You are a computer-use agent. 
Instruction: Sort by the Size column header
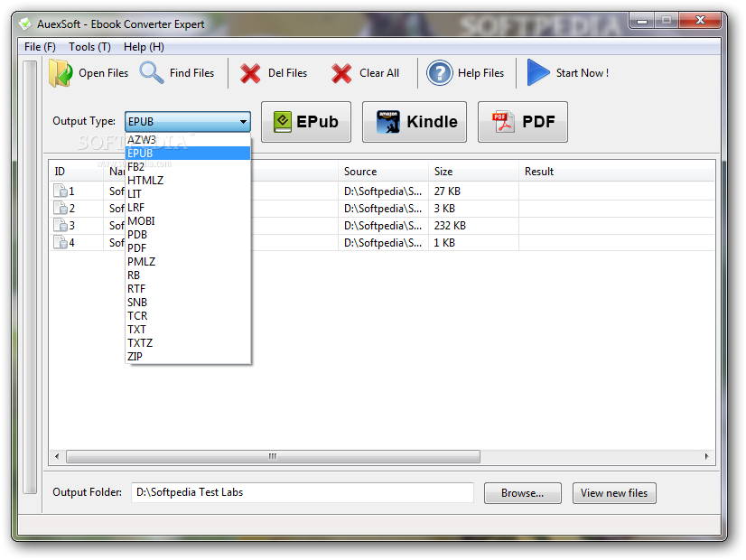pyautogui.click(x=473, y=172)
